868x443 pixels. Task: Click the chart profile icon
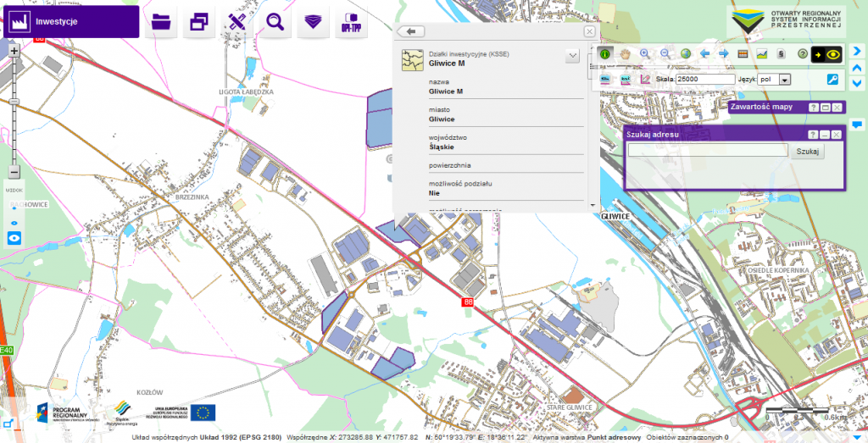(x=762, y=54)
